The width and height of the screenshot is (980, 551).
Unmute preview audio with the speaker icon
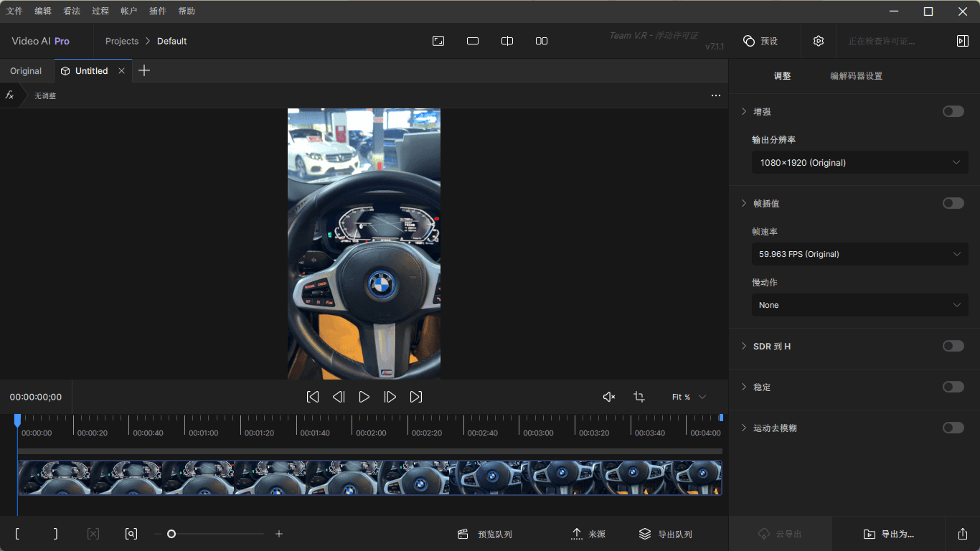click(608, 396)
